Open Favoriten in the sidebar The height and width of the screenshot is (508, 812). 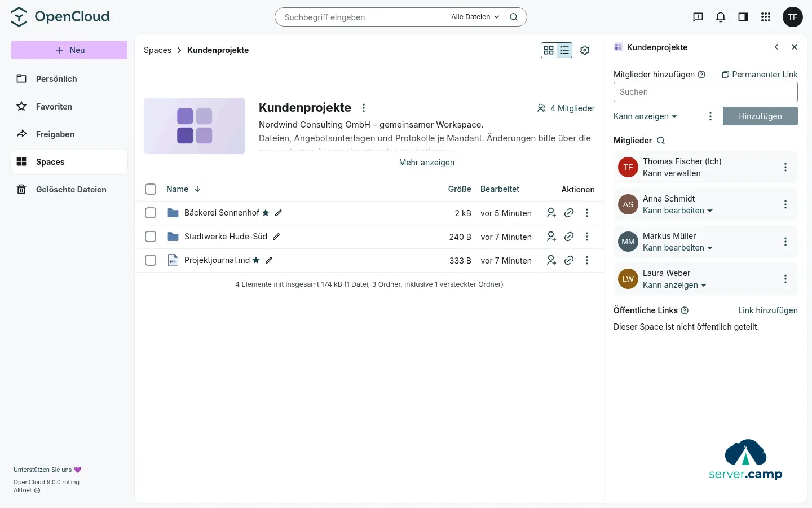(x=69, y=107)
